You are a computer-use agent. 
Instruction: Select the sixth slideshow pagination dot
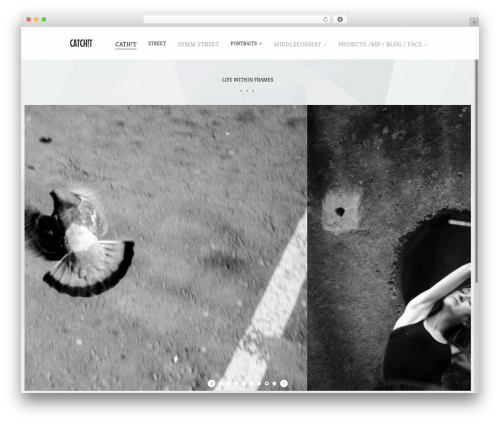259,383
